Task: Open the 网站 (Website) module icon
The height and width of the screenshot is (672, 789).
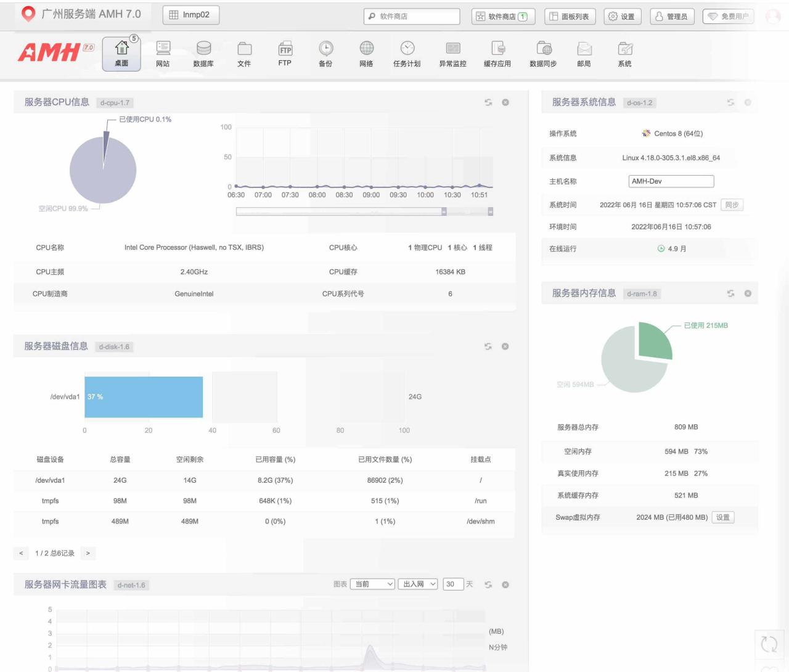Action: 163,54
